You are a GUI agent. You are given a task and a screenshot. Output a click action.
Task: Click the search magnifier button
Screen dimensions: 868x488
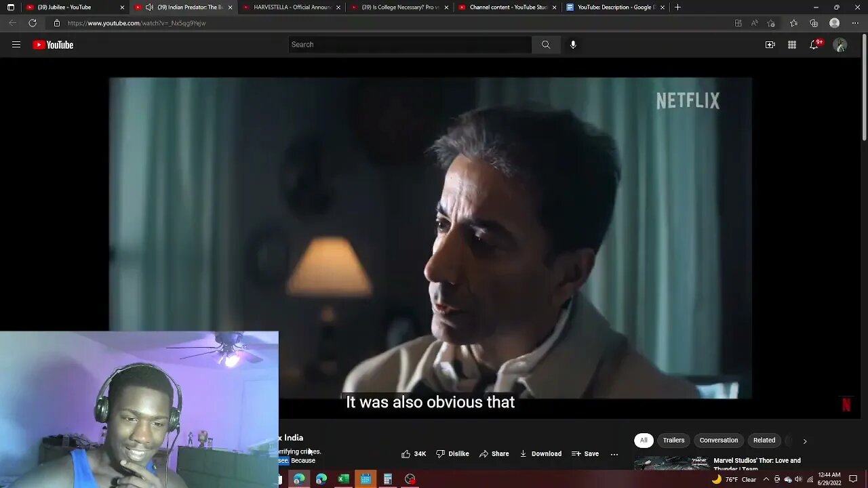coord(546,45)
